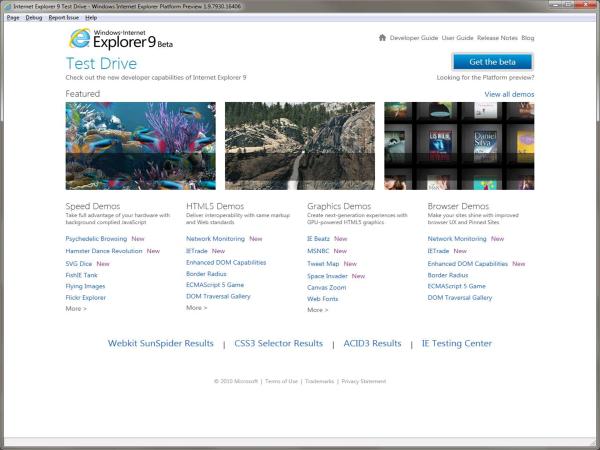Open the Privacy Statement footer link
Viewport: 600px width, 450px height.
364,381
